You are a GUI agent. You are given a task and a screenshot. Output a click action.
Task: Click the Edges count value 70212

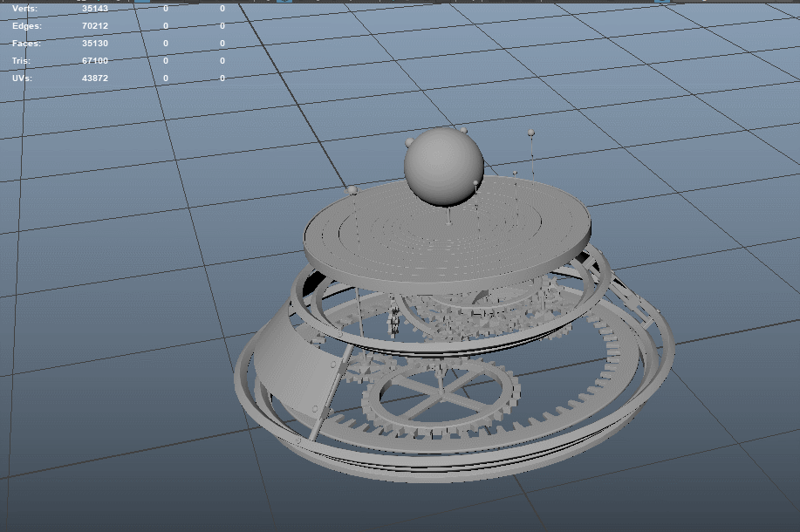point(95,25)
